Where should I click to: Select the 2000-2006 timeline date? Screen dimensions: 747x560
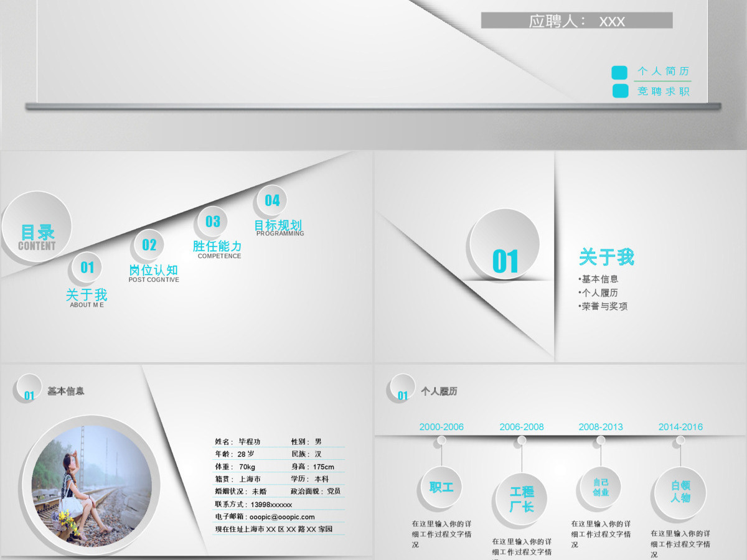tap(441, 427)
